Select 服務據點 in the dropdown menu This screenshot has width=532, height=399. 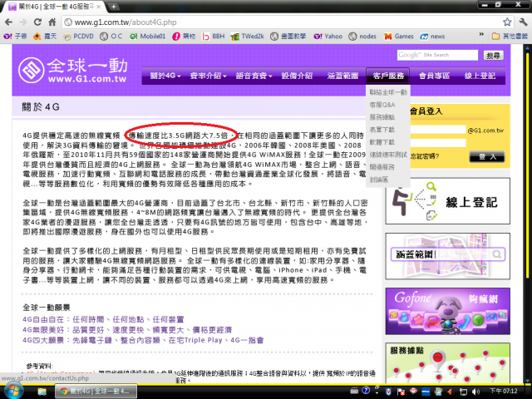(388, 117)
